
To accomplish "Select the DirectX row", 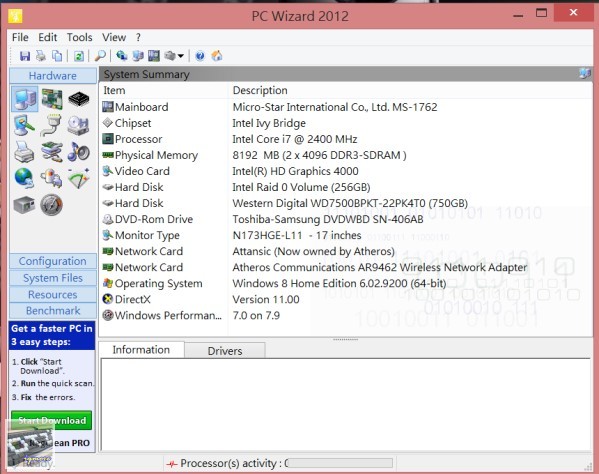I will (346, 299).
